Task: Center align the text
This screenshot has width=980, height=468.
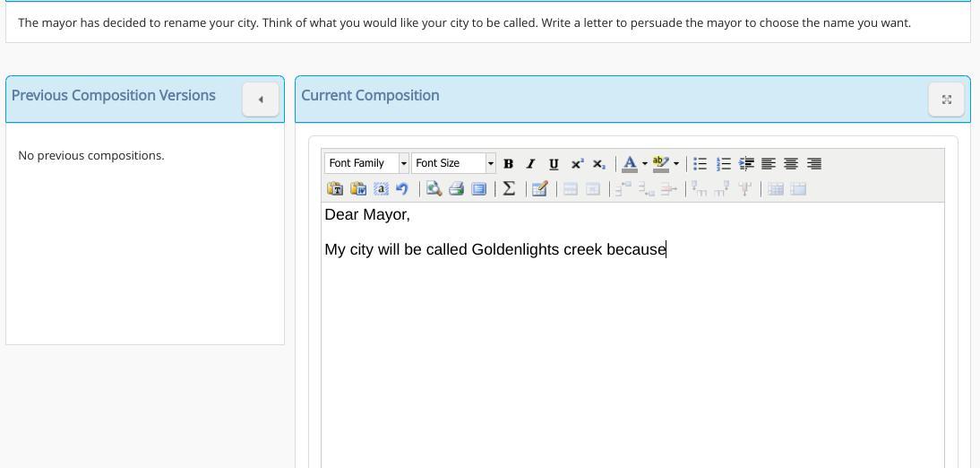Action: click(791, 164)
